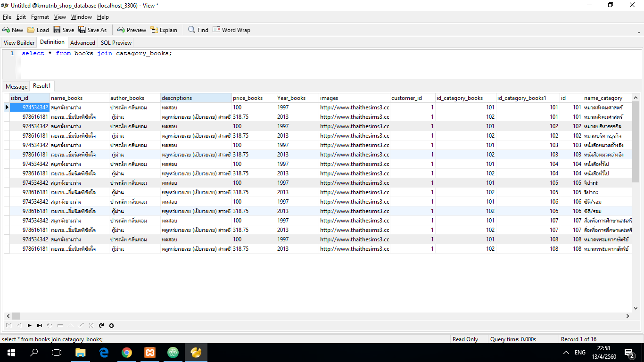Save the view using Save button
The width and height of the screenshot is (644, 362).
click(x=64, y=30)
